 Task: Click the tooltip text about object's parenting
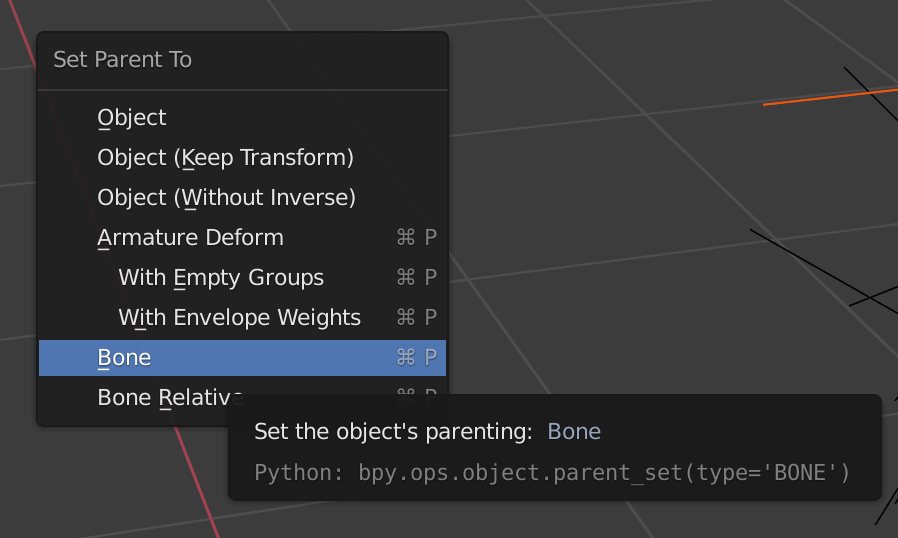[x=392, y=432]
